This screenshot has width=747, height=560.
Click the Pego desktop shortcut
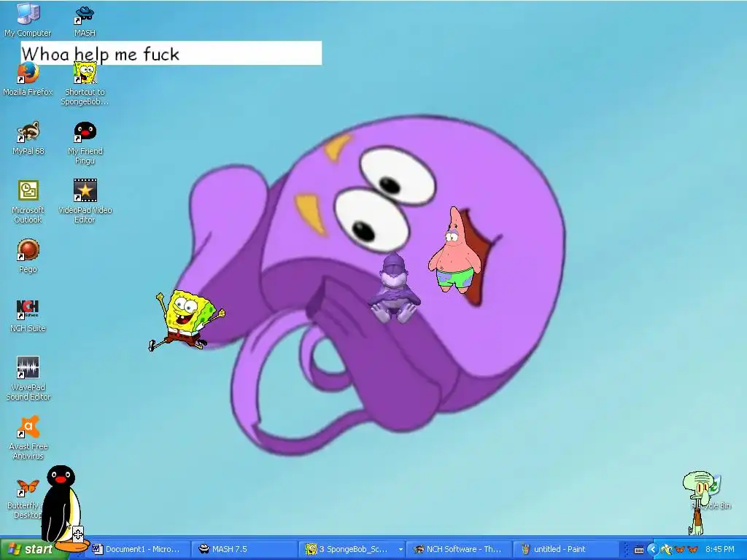coord(28,256)
